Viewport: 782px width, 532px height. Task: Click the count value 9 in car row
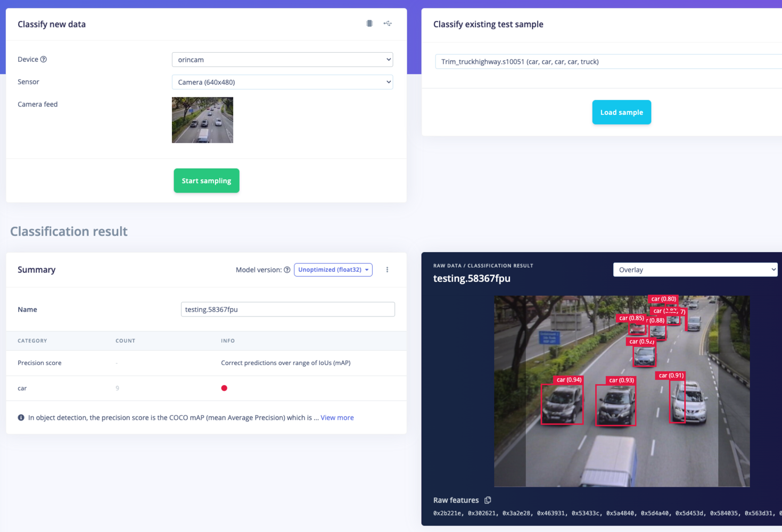pyautogui.click(x=117, y=388)
